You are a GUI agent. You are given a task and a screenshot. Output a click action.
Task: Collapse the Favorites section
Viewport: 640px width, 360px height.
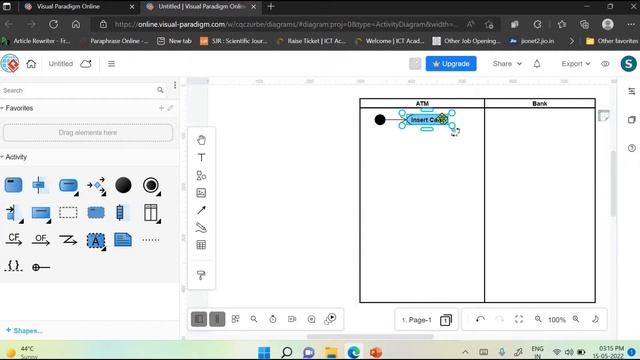(x=2, y=108)
